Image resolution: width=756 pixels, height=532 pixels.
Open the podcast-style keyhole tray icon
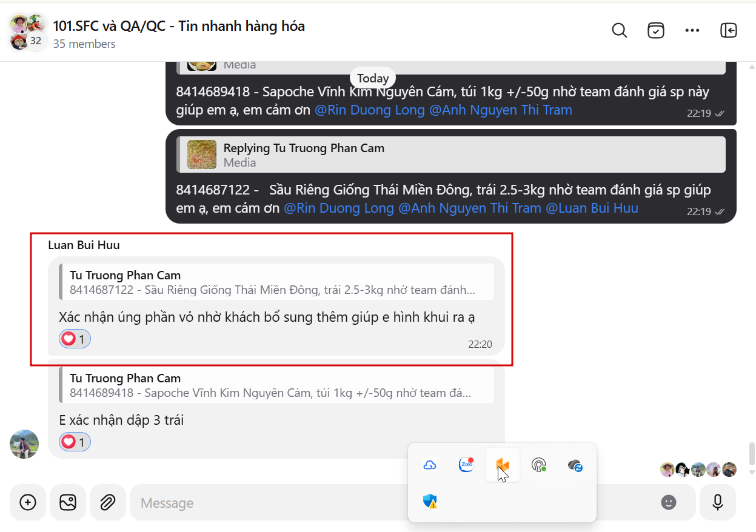[x=538, y=465]
